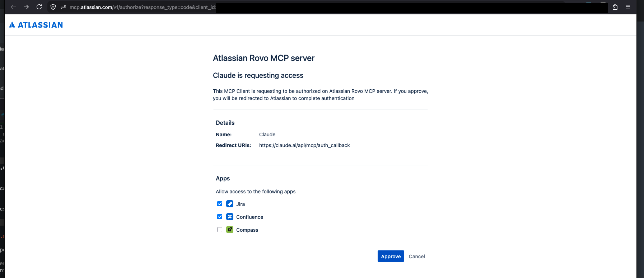Click the "Atlassian Rovo MCP server" heading
The image size is (644, 278).
click(x=263, y=58)
